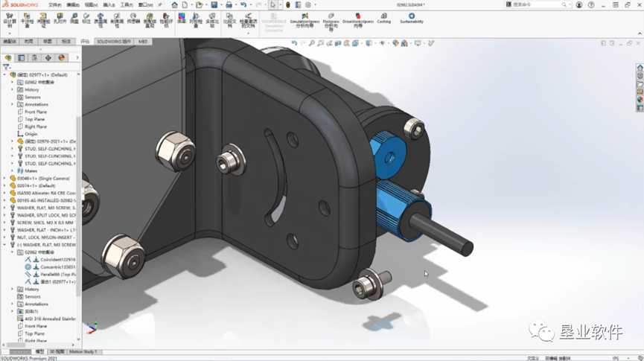This screenshot has height=361, width=644.
Task: Toggle the feature tree filter funnel
Action: pyautogui.click(x=7, y=67)
